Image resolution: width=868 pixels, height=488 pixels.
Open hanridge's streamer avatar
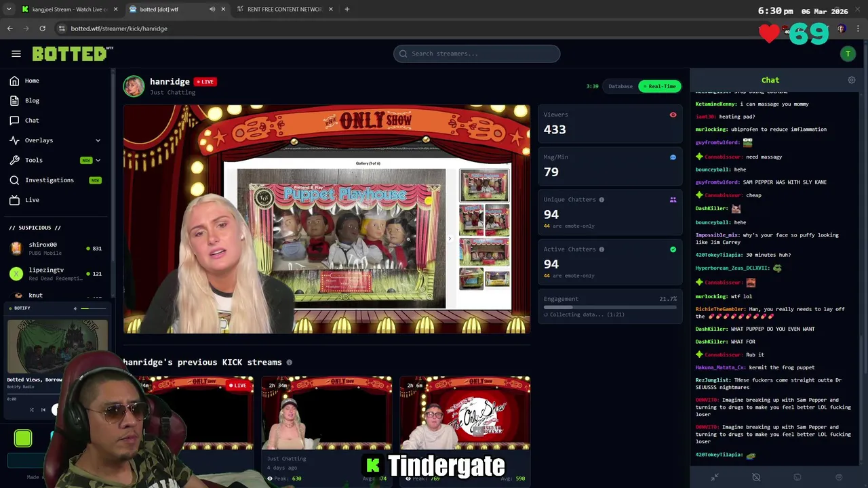[134, 86]
